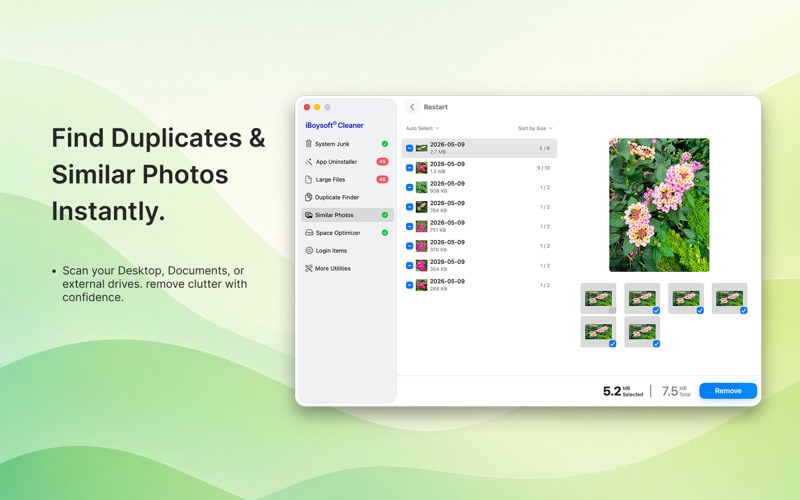800x500 pixels.
Task: Click the Space Optimizer drive icon
Action: 309,233
